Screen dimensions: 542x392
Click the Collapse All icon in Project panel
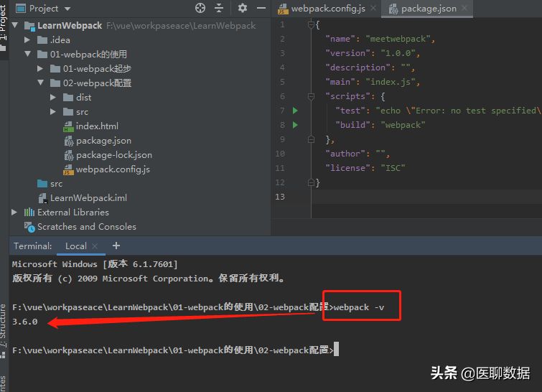(x=220, y=9)
